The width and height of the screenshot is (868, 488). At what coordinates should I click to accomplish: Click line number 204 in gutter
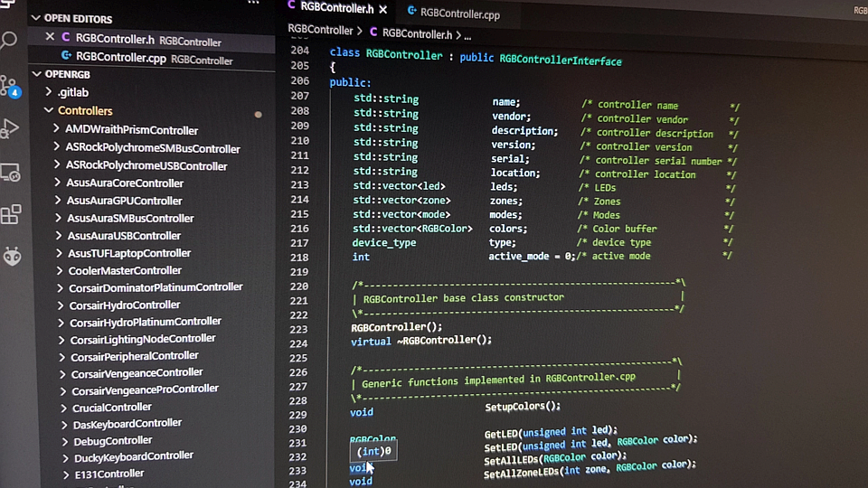point(299,51)
